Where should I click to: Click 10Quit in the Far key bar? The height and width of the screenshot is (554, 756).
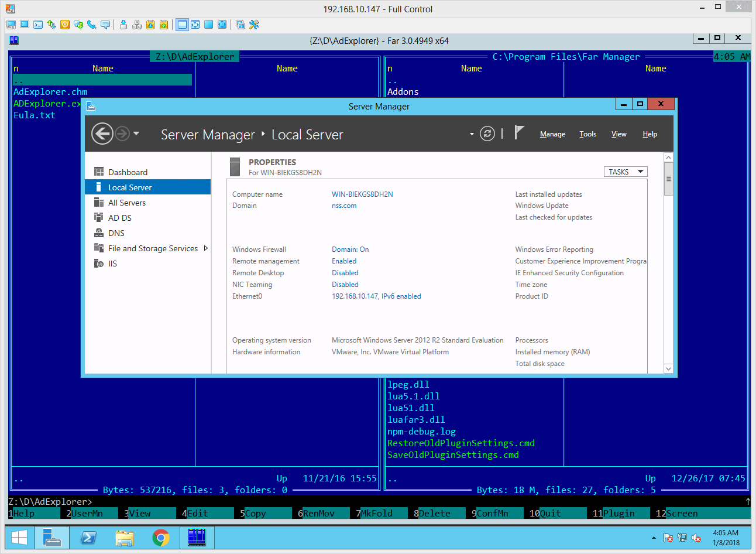(x=558, y=514)
